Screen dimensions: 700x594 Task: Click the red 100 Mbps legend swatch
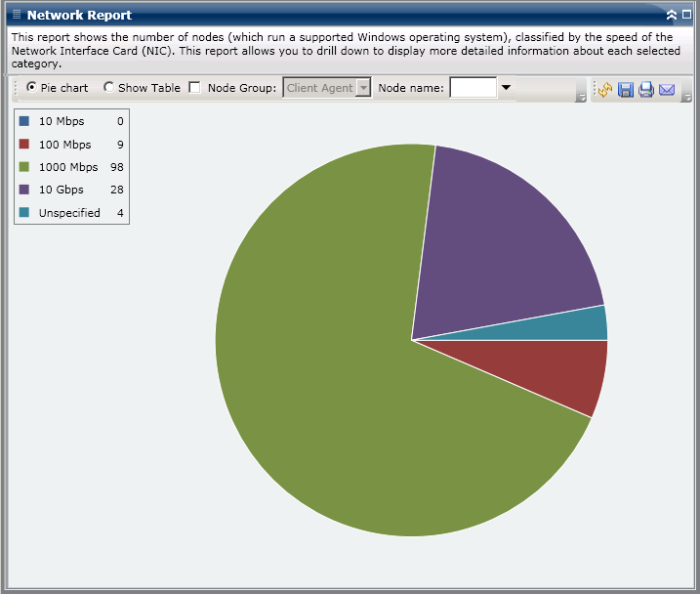[x=24, y=145]
